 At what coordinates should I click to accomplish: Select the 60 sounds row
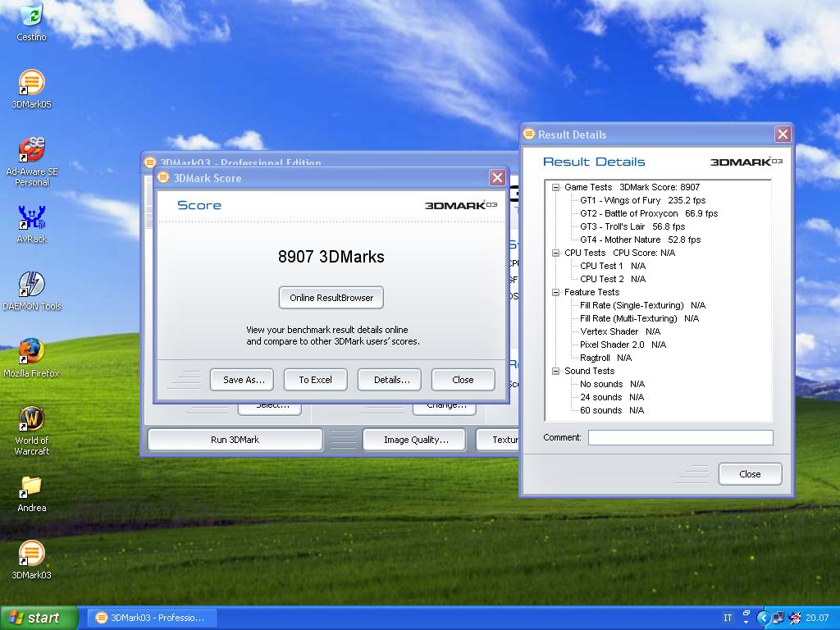click(612, 410)
